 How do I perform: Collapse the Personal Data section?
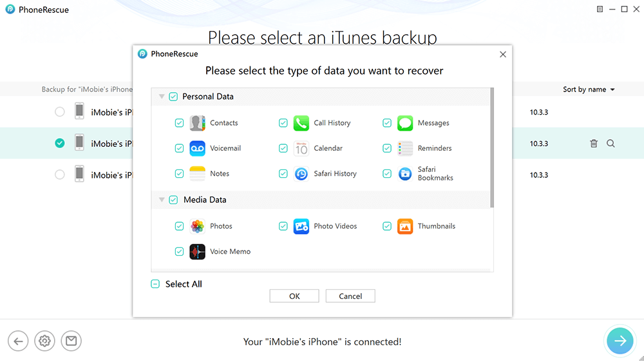(x=162, y=97)
